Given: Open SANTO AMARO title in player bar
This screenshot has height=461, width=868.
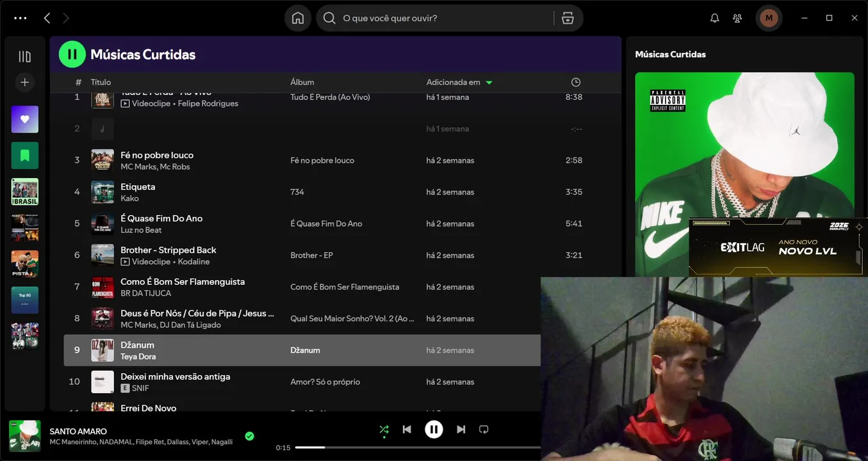Looking at the screenshot, I should (78, 432).
